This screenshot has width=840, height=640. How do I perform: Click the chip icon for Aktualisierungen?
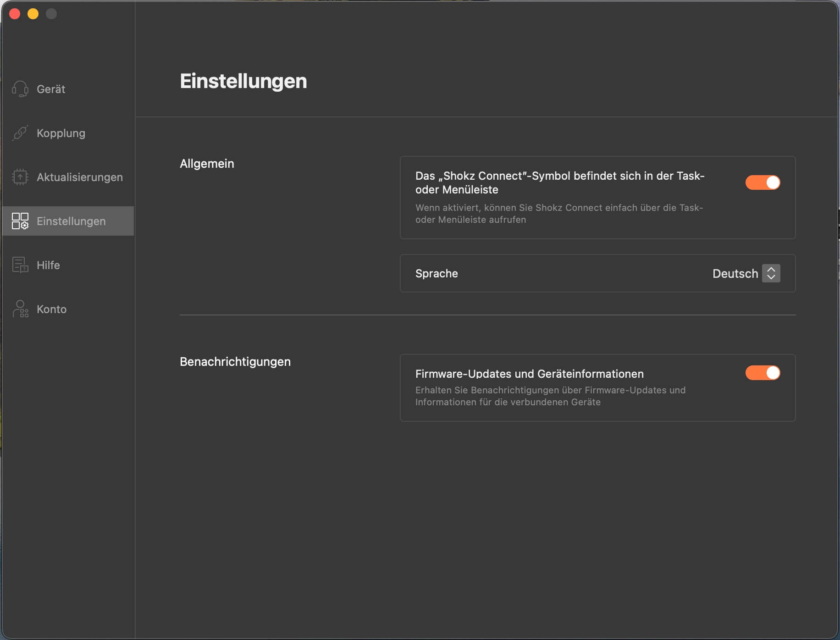(20, 177)
